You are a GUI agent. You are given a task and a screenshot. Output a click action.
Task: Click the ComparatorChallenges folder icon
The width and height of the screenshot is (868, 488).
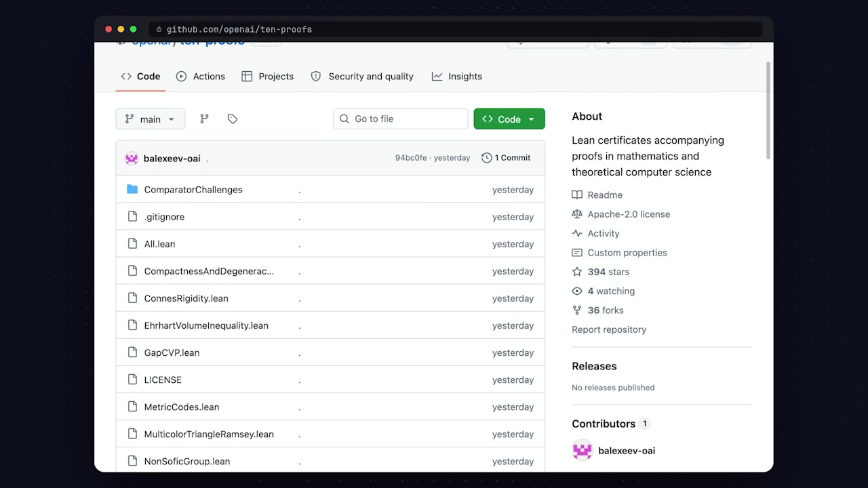132,189
